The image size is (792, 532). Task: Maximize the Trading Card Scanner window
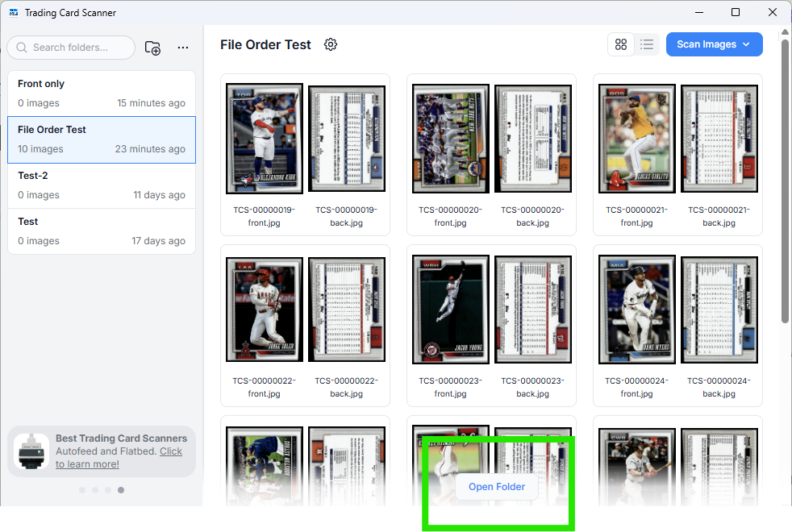click(x=736, y=12)
